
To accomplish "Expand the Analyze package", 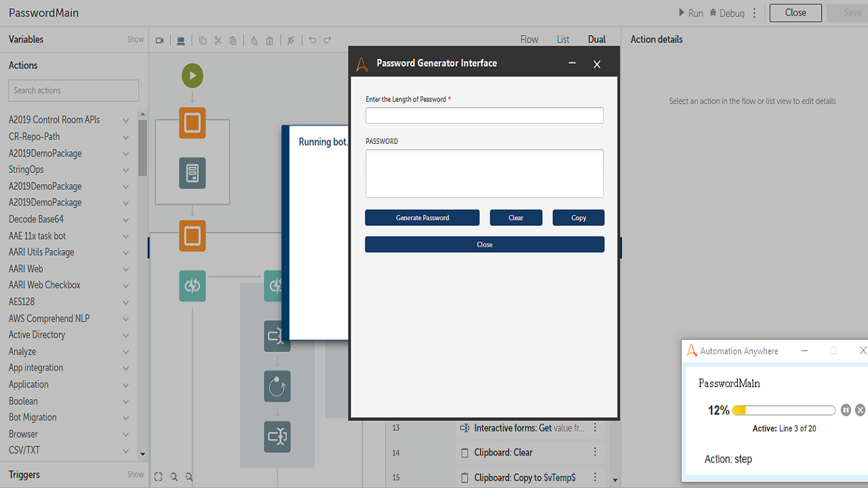I will (x=125, y=352).
